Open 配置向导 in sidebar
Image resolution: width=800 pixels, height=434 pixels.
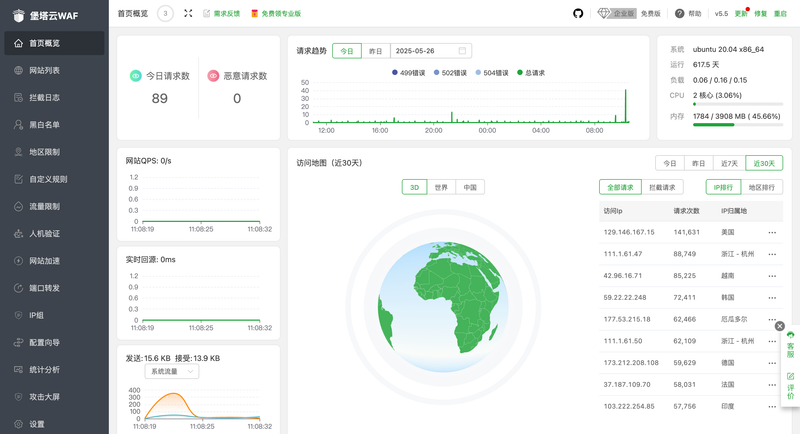pos(54,342)
